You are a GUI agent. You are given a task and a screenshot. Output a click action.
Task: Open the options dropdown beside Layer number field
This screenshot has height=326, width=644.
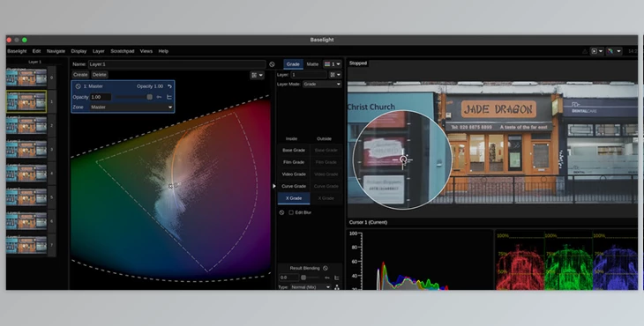(335, 75)
